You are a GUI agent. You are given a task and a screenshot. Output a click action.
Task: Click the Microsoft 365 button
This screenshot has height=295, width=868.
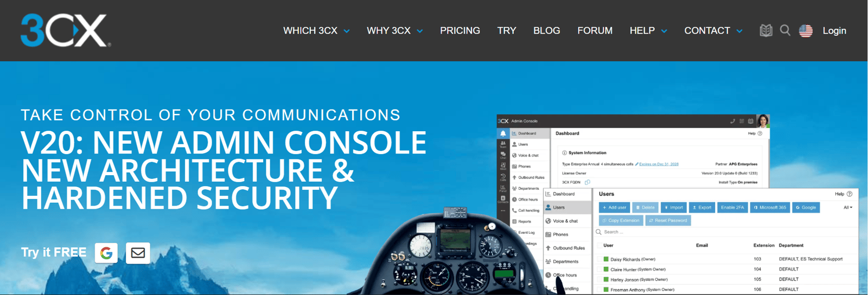(770, 207)
